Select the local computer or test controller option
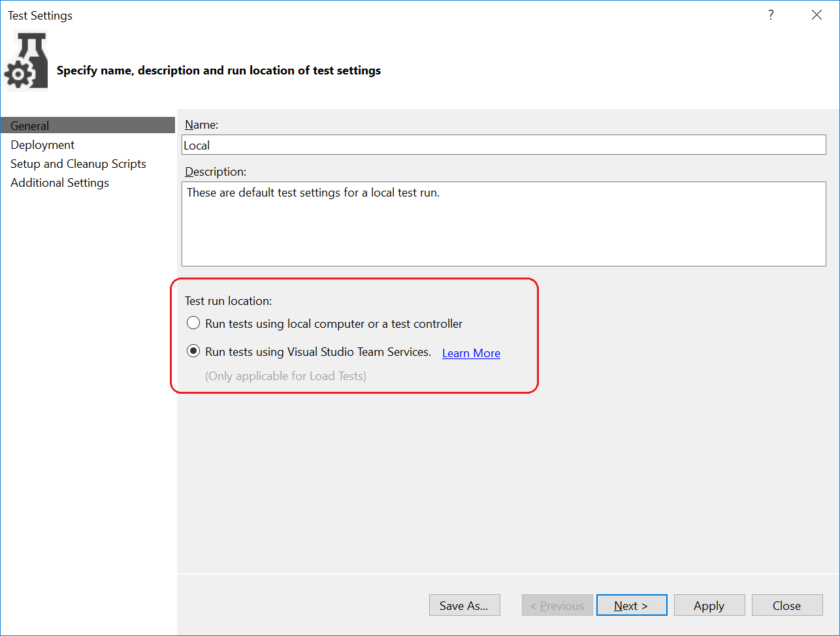This screenshot has width=840, height=636. (193, 323)
